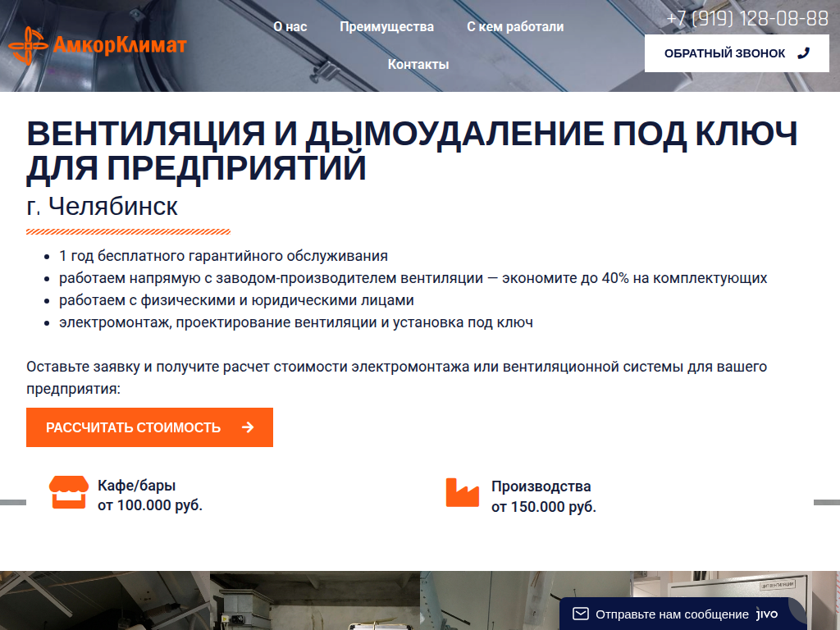Click the phone handset icon on callback button
The width and height of the screenshot is (840, 630).
click(801, 52)
